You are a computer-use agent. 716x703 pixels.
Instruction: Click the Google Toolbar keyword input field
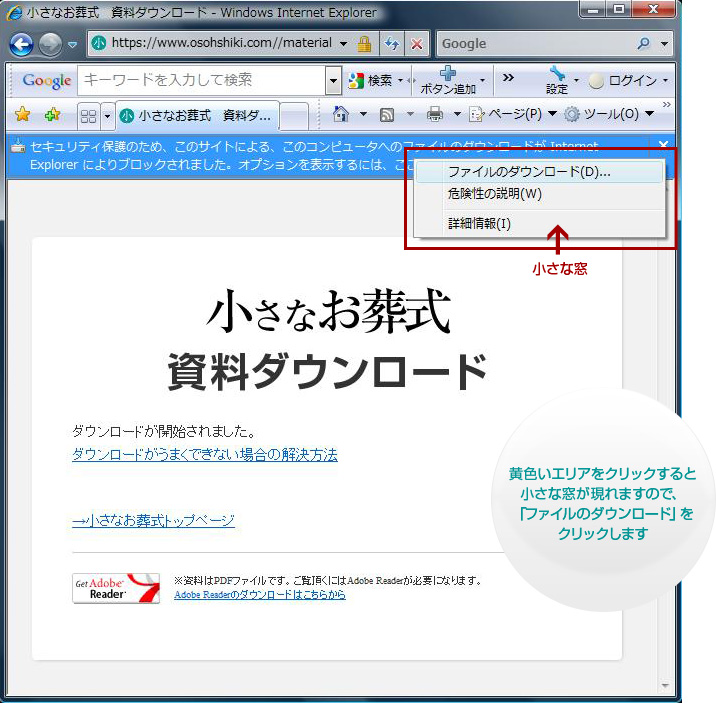[x=202, y=80]
